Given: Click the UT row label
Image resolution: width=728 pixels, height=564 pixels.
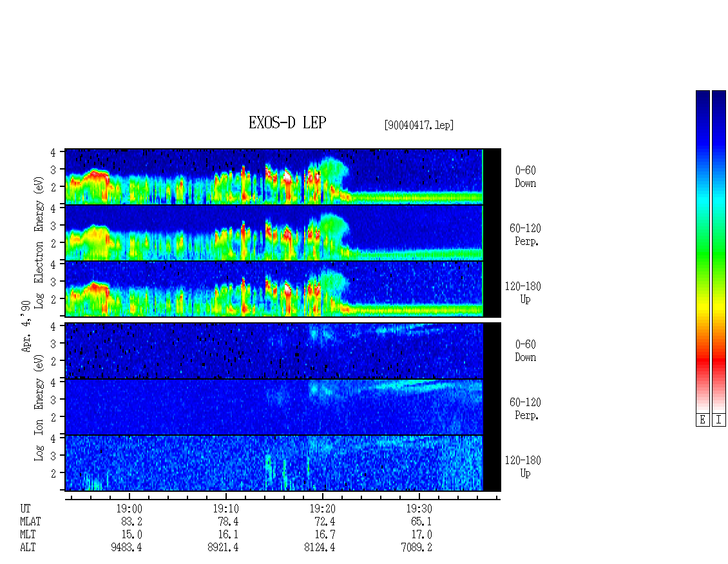Looking at the screenshot, I should point(25,509).
